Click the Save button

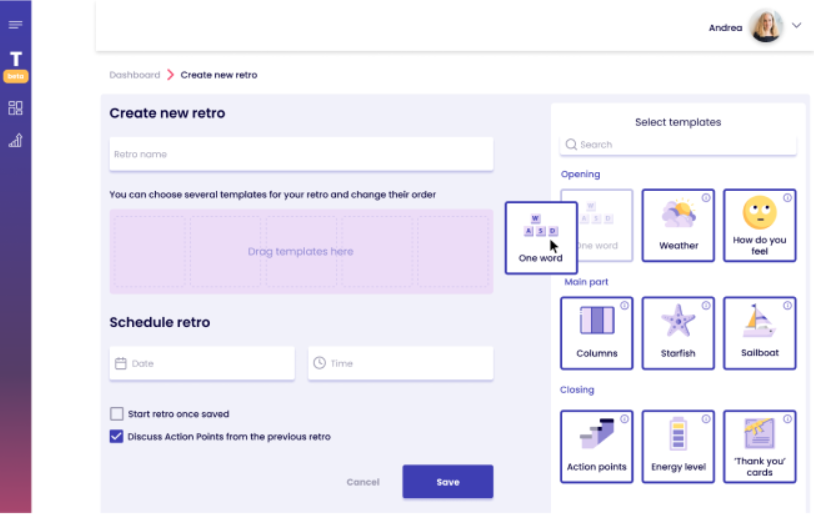(x=447, y=482)
